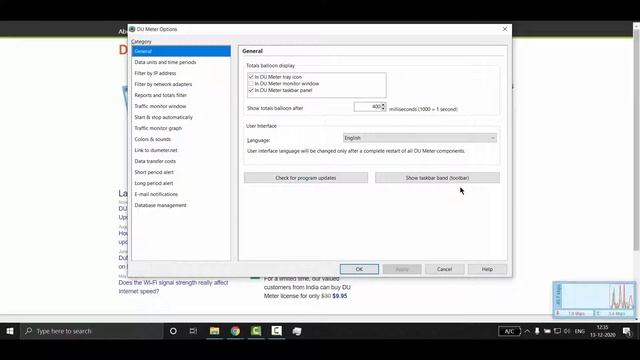Open Task View on taskbar

click(x=193, y=331)
